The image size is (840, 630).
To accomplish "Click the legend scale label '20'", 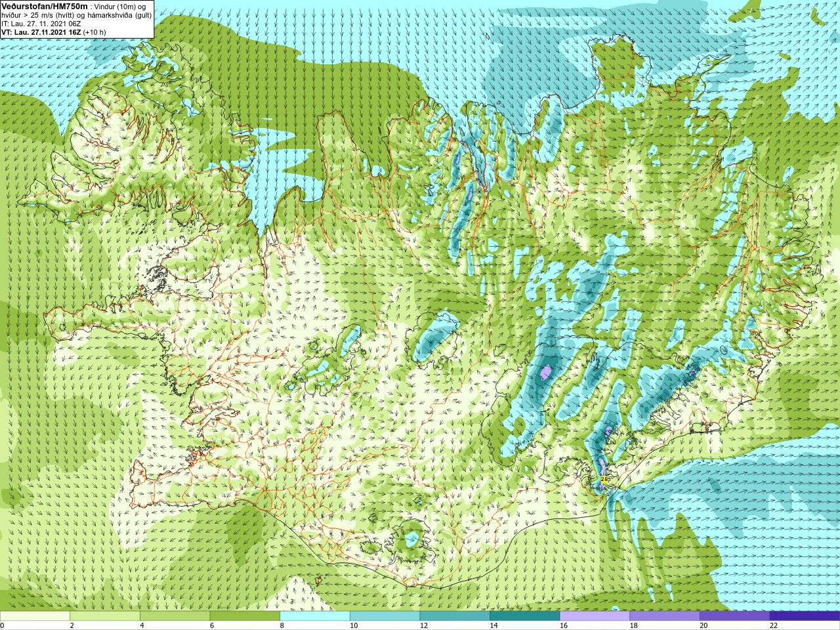I will (x=703, y=625).
